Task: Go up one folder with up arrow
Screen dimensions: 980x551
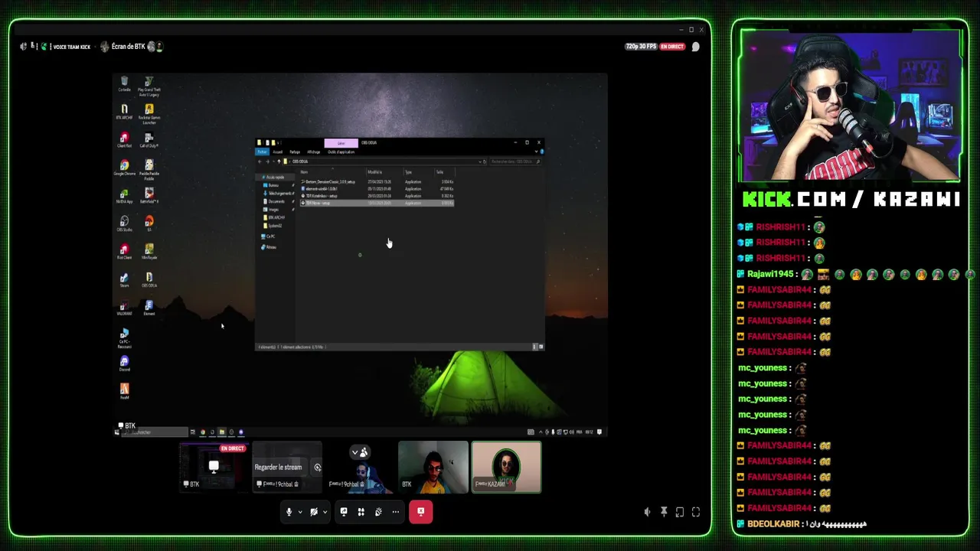Action: pyautogui.click(x=278, y=161)
